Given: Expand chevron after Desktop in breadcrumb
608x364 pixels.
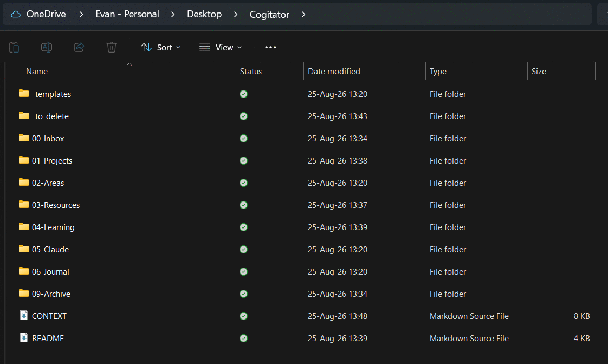Looking at the screenshot, I should [236, 14].
